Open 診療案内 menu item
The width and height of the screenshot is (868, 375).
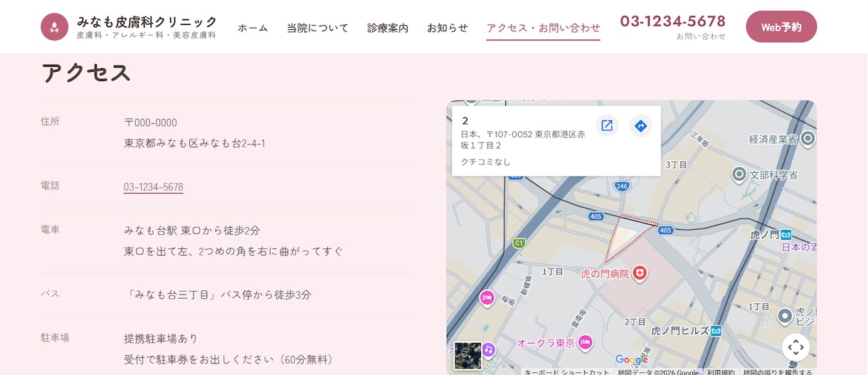click(x=388, y=28)
